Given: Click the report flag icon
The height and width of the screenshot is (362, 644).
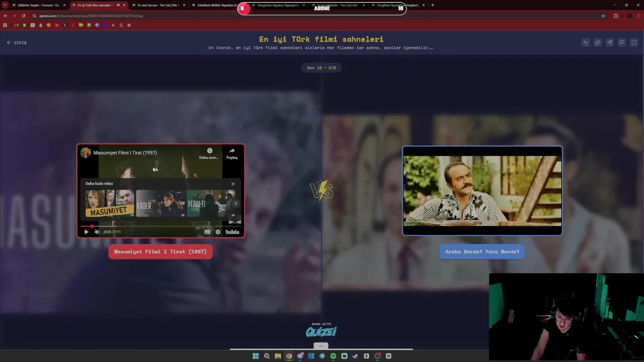Looking at the screenshot, I should [622, 43].
